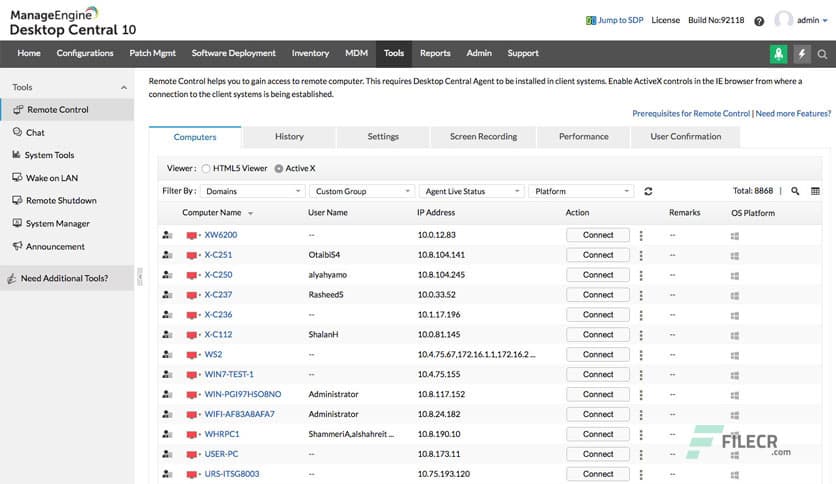Click the admin user avatar icon

point(783,20)
